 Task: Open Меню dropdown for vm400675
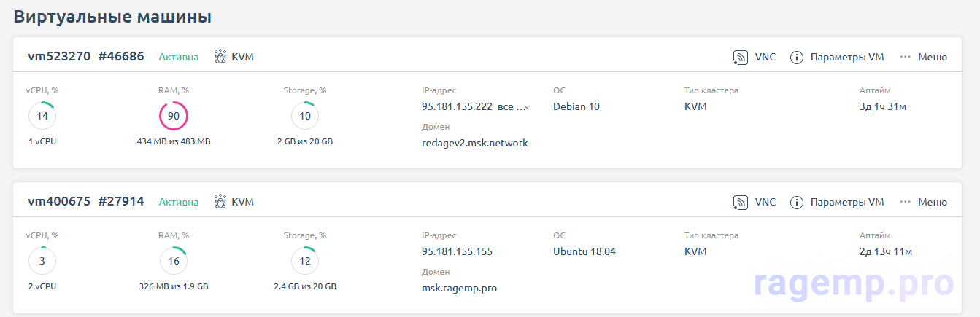pos(932,202)
